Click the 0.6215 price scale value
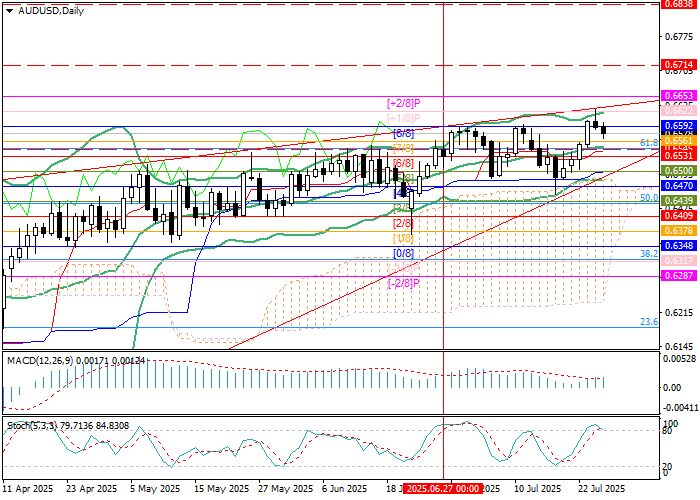The width and height of the screenshot is (700, 500). point(679,313)
